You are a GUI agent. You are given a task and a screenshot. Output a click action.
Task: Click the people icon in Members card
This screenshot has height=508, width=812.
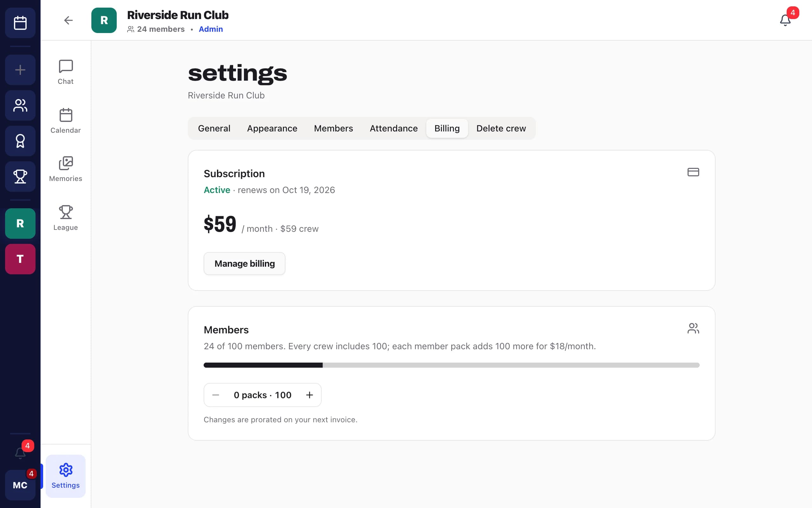point(693,328)
